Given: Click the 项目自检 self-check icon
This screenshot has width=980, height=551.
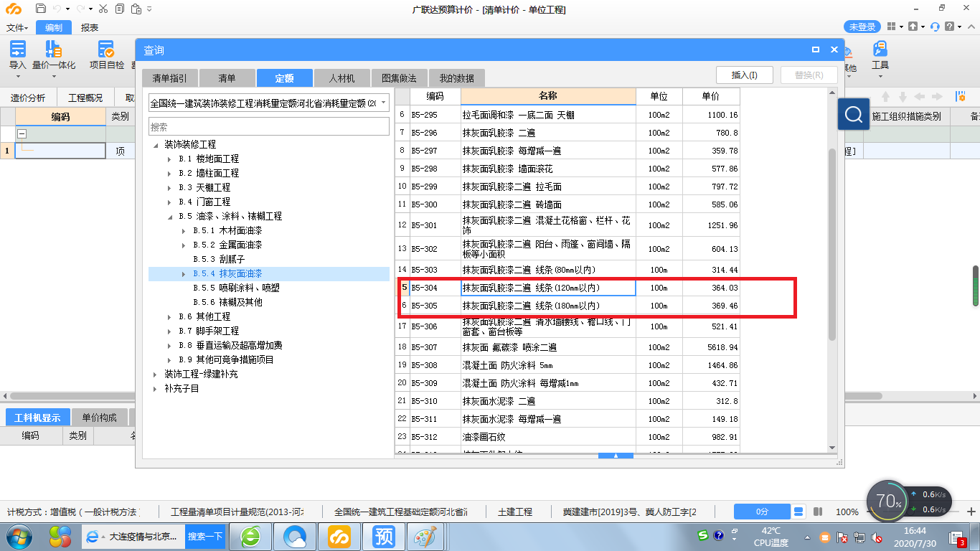Looking at the screenshot, I should (x=106, y=49).
